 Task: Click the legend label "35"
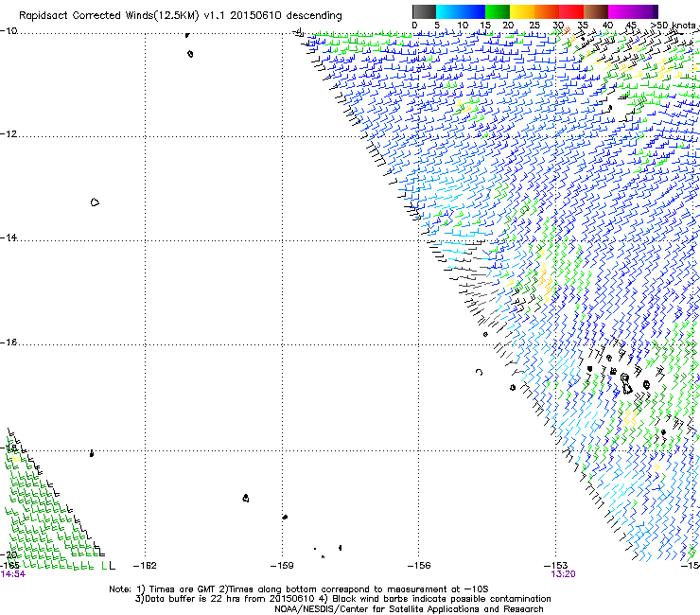click(x=583, y=26)
